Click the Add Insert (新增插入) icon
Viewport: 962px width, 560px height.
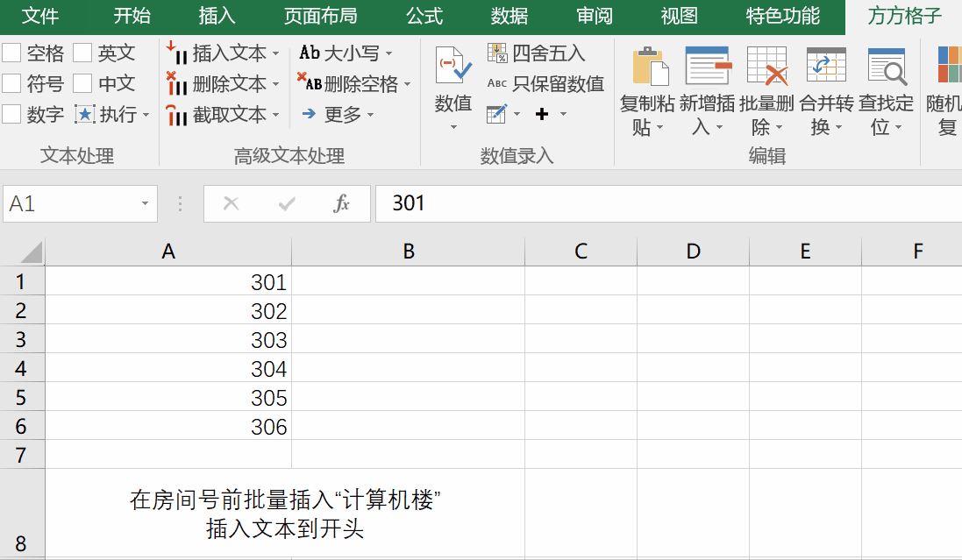coord(708,66)
